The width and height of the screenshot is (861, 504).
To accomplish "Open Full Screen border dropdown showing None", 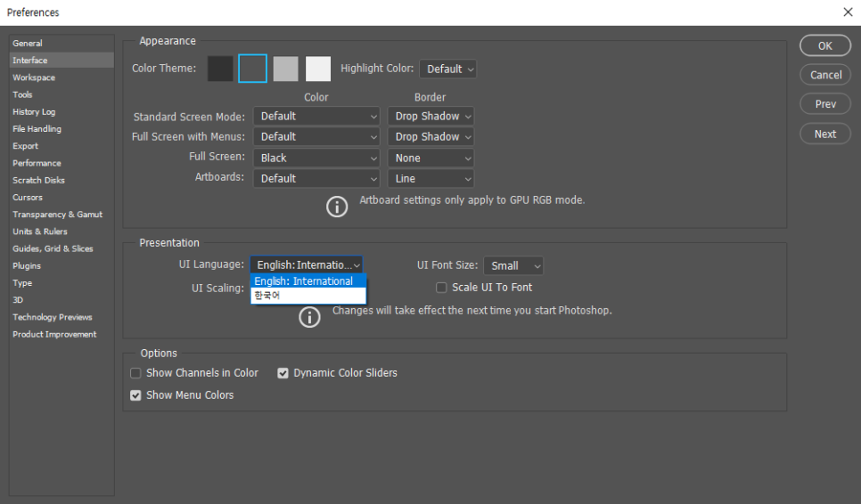I will click(x=431, y=158).
